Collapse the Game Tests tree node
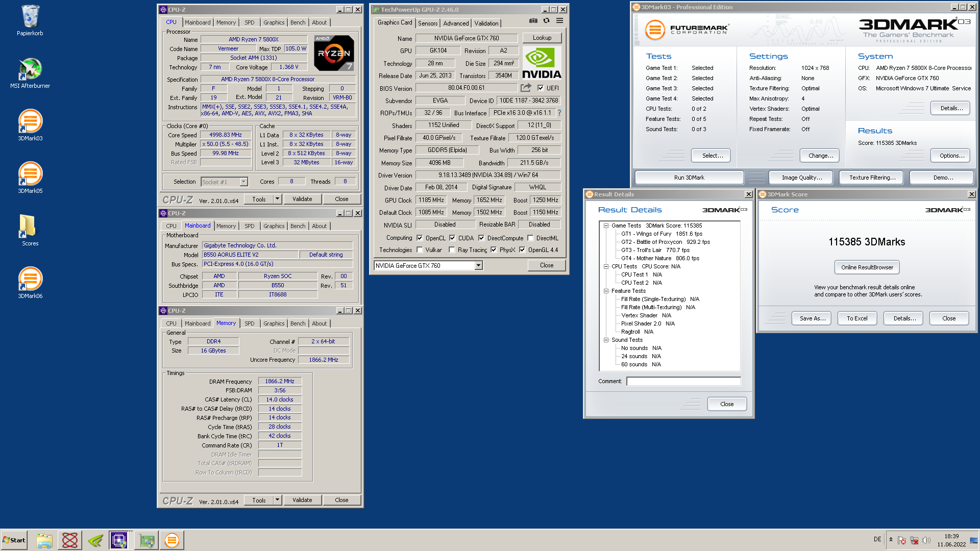 point(606,226)
